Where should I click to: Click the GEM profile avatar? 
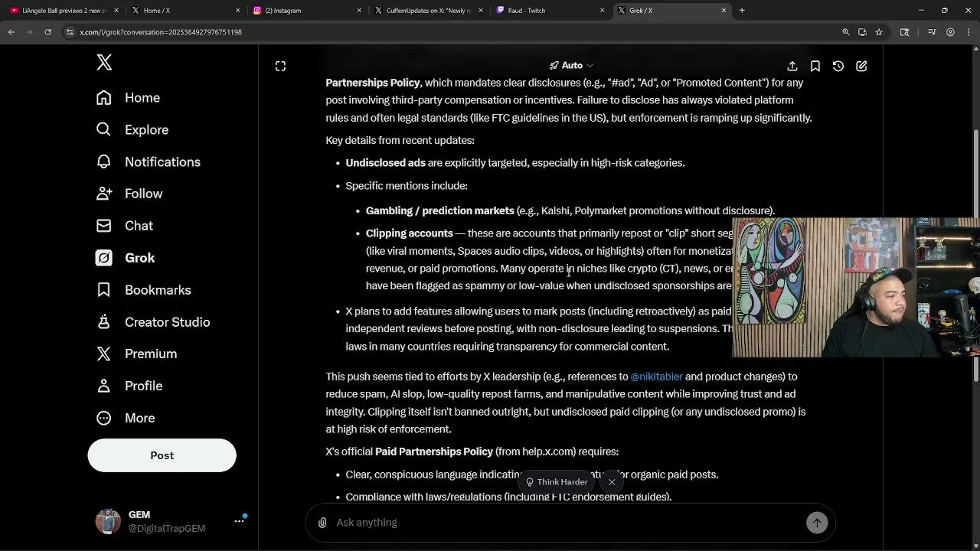click(x=108, y=521)
